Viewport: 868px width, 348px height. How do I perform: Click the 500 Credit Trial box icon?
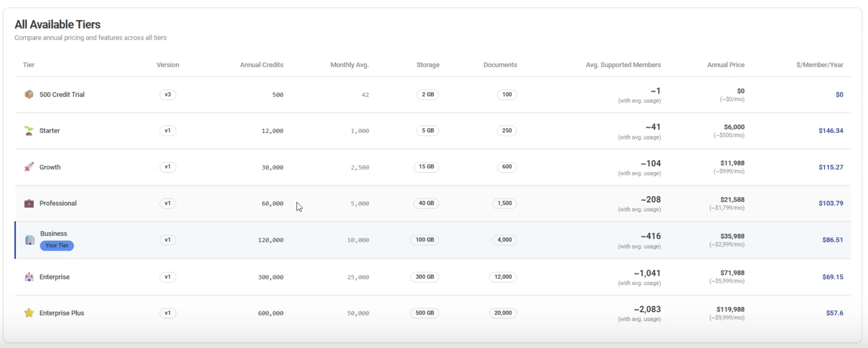[x=29, y=94]
